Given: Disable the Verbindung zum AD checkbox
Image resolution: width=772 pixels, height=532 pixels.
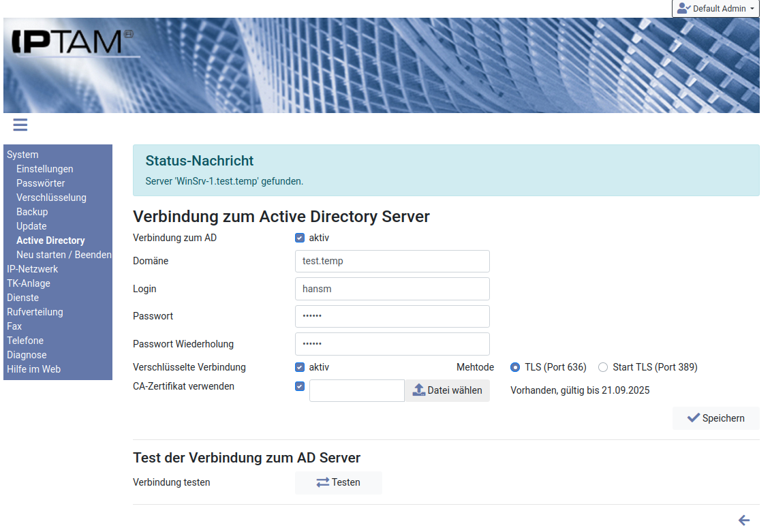Looking at the screenshot, I should pos(300,238).
